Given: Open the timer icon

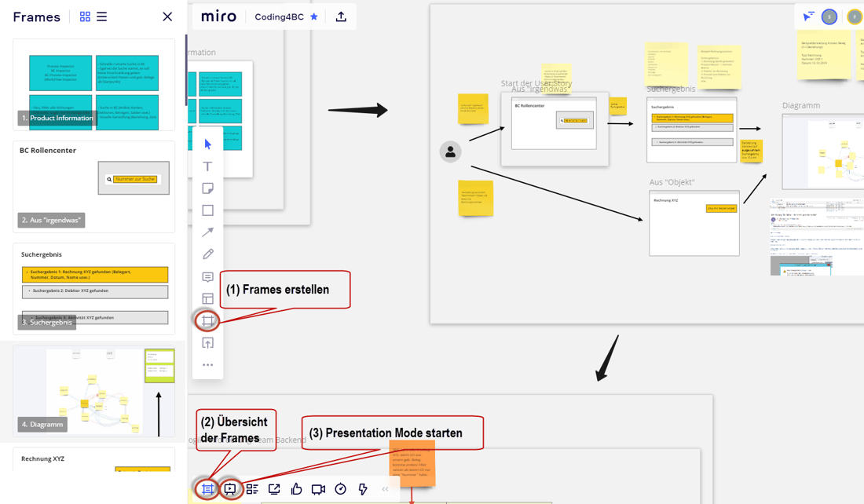Looking at the screenshot, I should click(x=341, y=489).
